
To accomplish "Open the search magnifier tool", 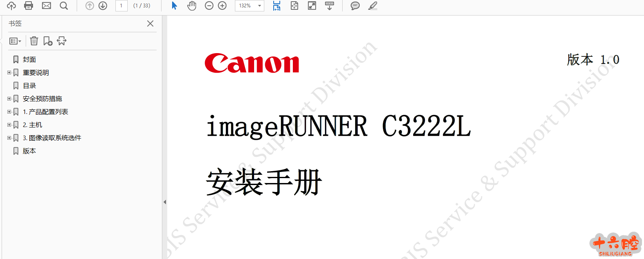I will (x=64, y=6).
